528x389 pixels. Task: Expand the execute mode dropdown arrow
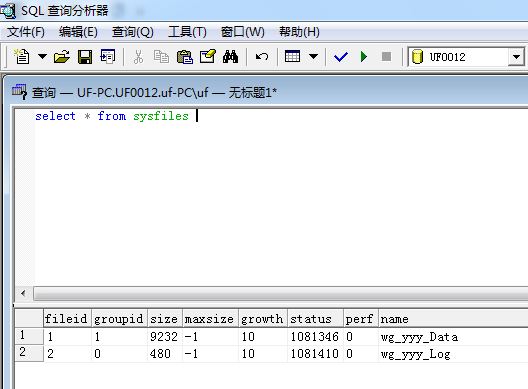(313, 56)
